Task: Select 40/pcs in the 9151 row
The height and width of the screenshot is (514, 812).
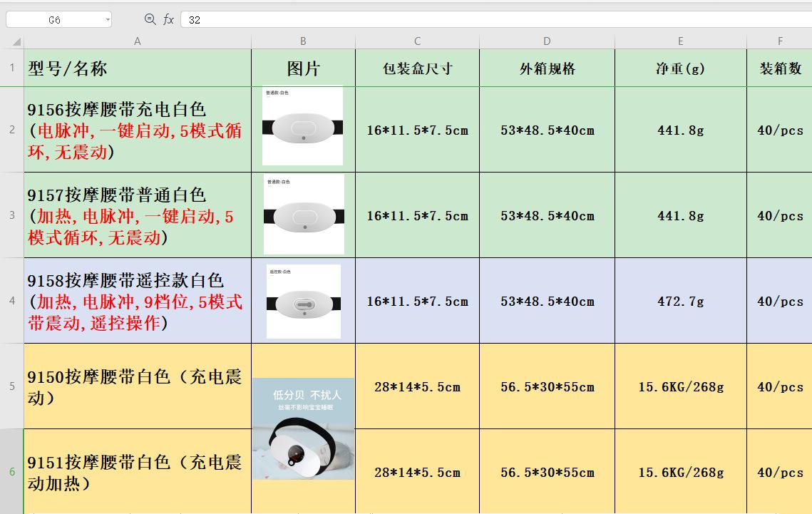Action: tap(779, 471)
